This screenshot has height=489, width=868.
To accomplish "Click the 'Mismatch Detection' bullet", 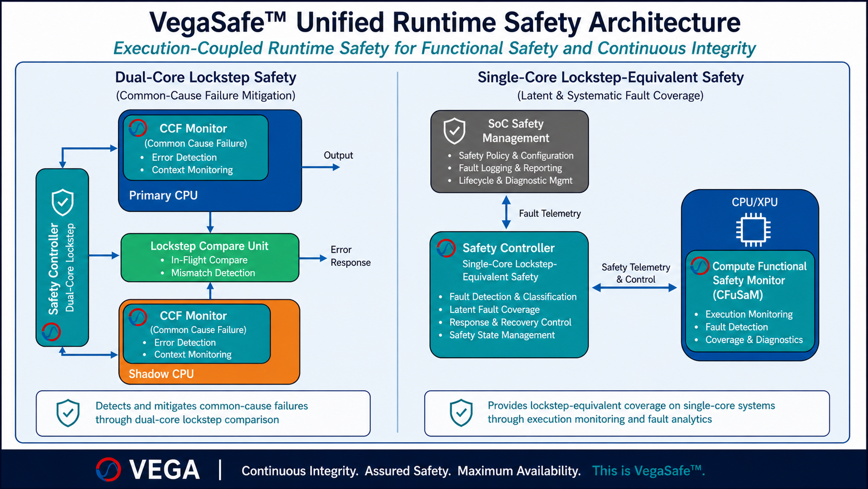I will [x=213, y=273].
